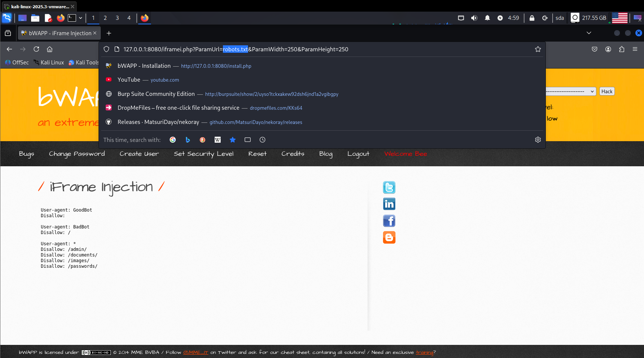This screenshot has height=358, width=644.
Task: Open Firefox extensions puzzle icon
Action: [x=622, y=49]
